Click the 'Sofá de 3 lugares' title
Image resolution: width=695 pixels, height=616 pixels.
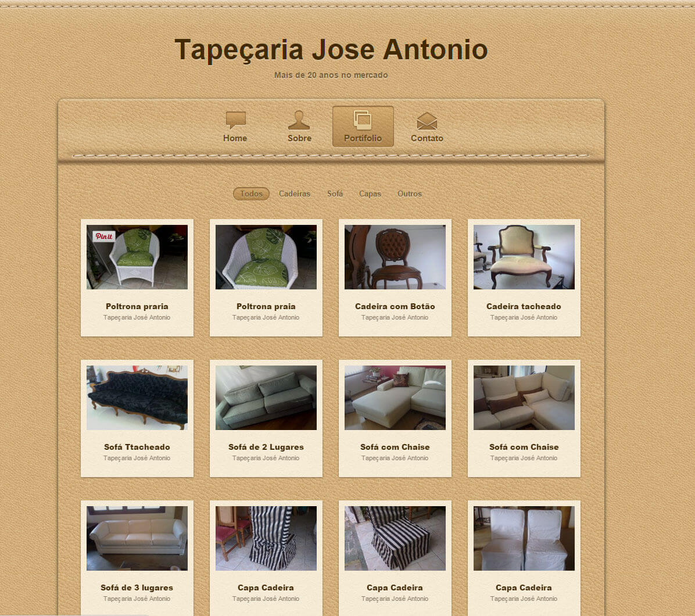click(137, 588)
